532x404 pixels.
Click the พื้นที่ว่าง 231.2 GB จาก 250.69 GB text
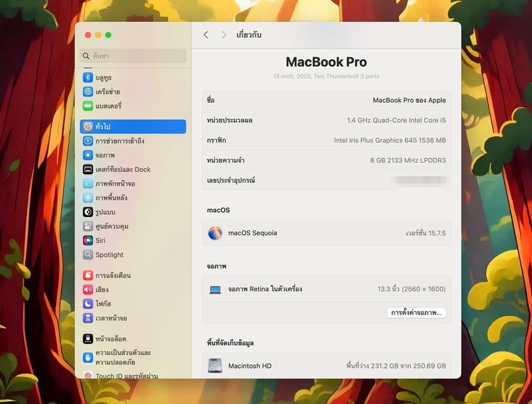coord(396,366)
